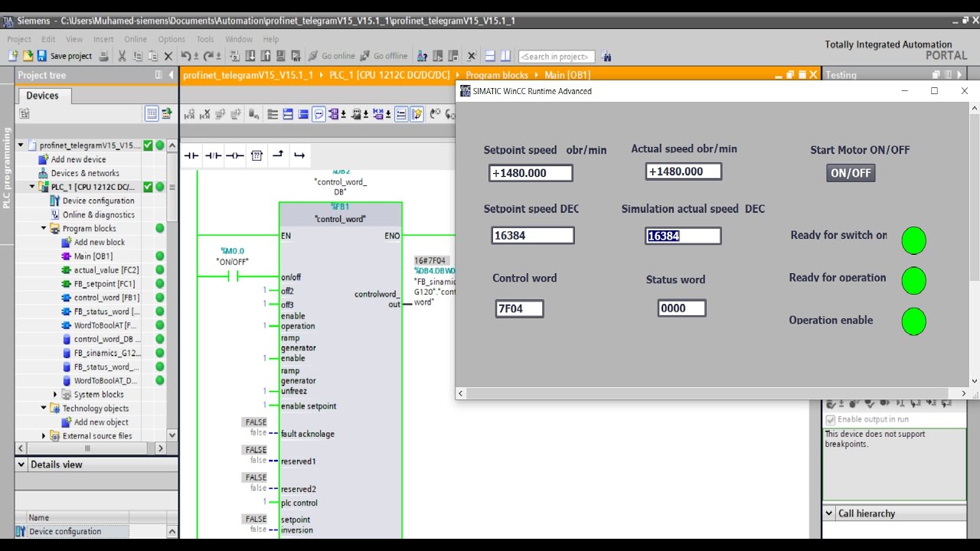
Task: Insert a normally closed contact
Action: click(213, 155)
